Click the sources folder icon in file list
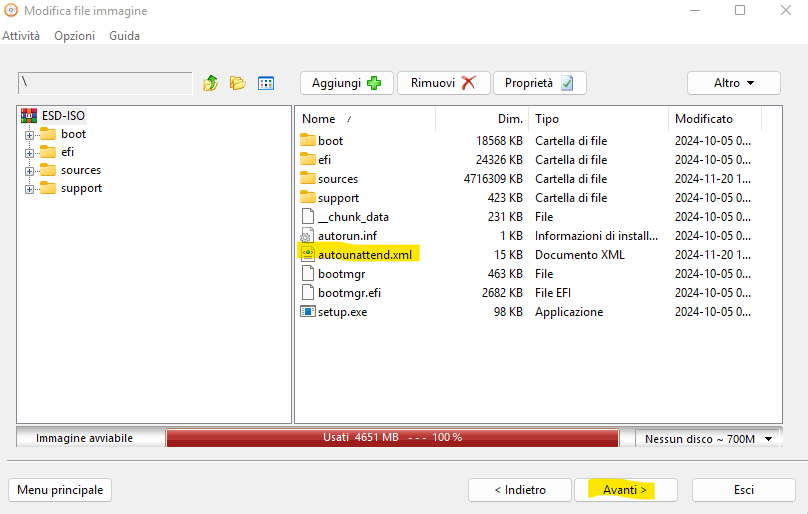 (308, 179)
